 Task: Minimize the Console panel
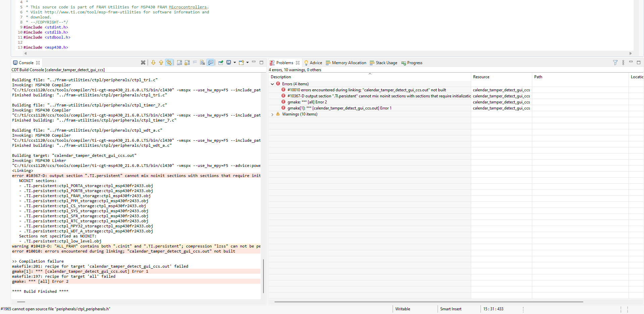(x=254, y=62)
